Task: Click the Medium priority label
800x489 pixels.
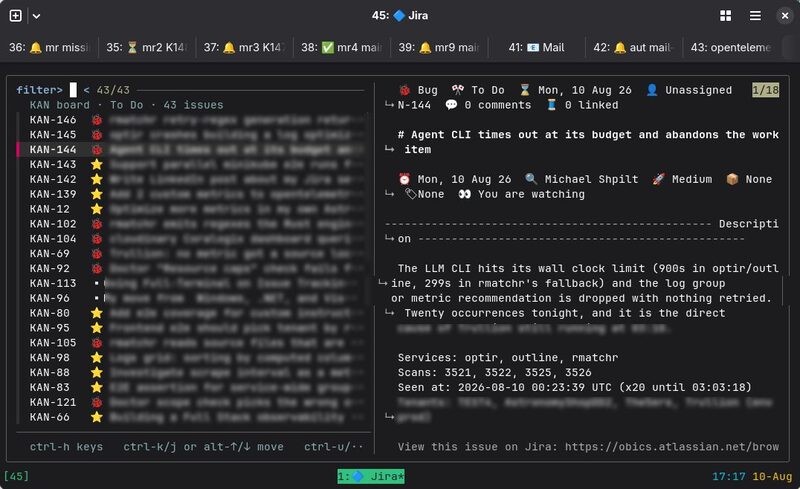Action: 691,179
